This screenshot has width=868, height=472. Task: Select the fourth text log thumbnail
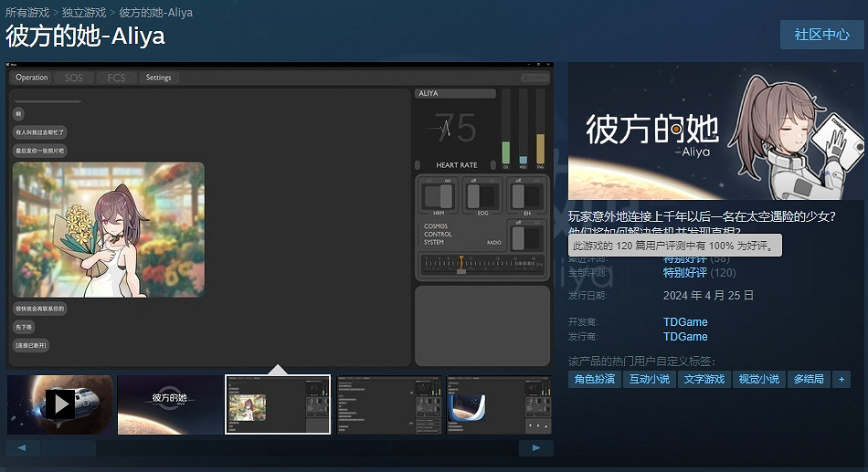(389, 404)
